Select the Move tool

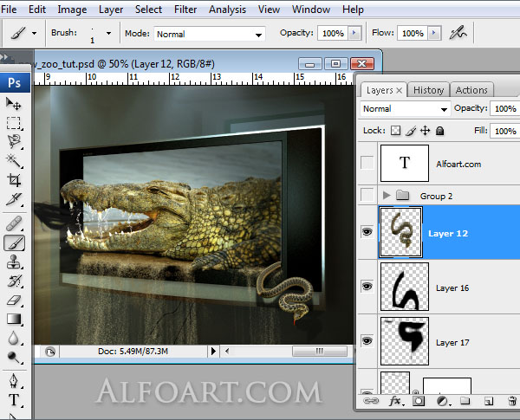point(13,104)
